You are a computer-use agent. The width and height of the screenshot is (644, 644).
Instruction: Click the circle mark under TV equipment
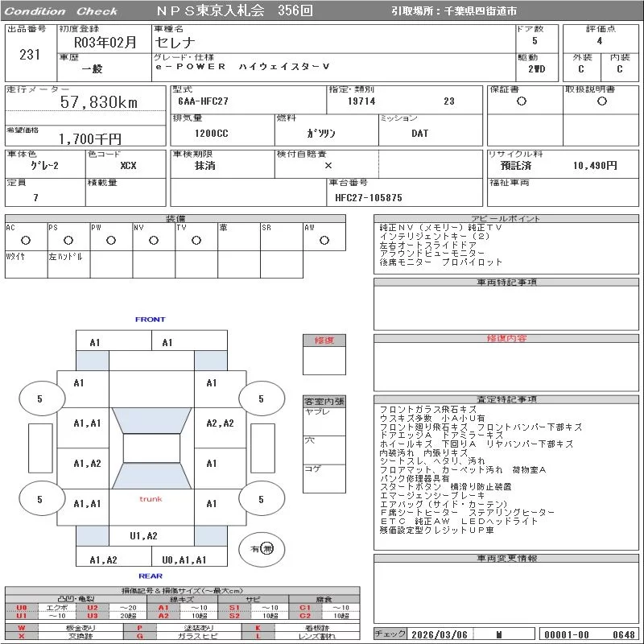coord(196,240)
